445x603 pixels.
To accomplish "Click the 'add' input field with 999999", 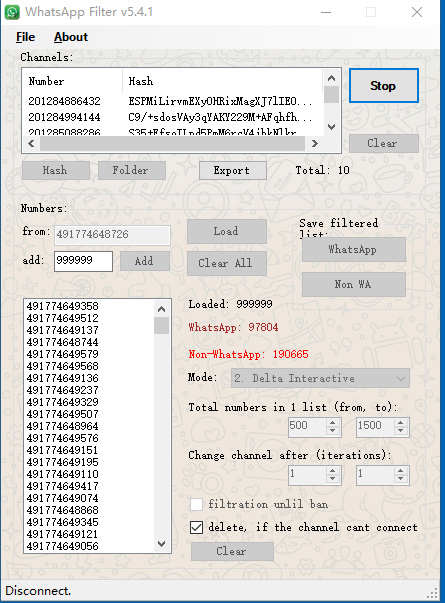I will click(x=83, y=261).
